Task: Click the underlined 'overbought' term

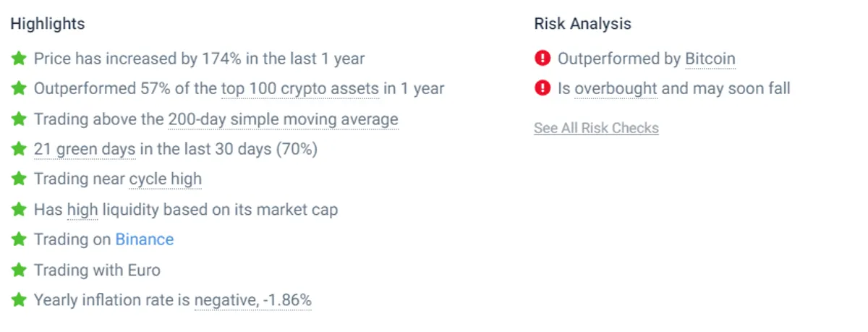Action: click(616, 89)
